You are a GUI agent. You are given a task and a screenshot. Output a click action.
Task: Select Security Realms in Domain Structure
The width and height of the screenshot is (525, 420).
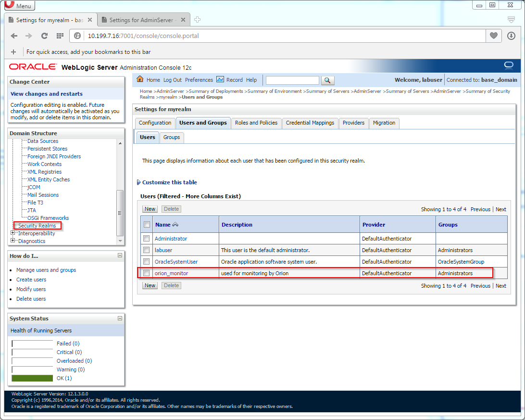pyautogui.click(x=37, y=226)
